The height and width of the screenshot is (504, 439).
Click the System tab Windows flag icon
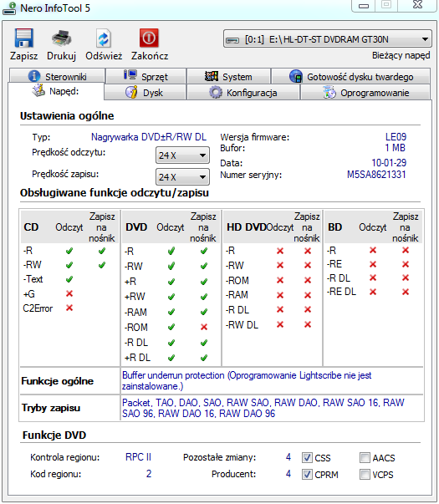click(212, 76)
